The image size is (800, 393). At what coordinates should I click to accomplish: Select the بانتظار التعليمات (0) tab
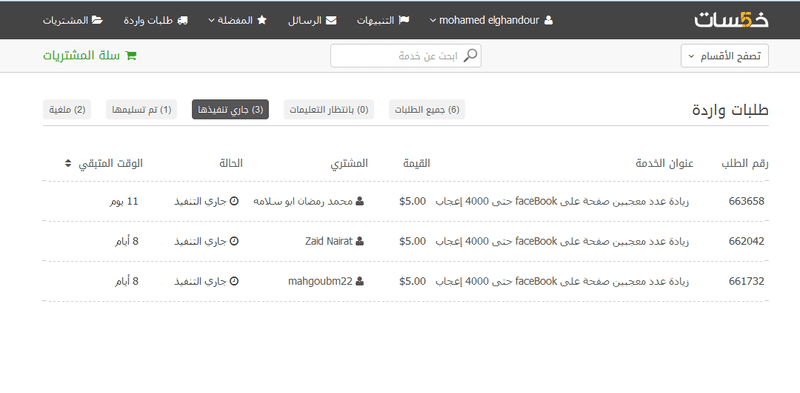tap(329, 110)
